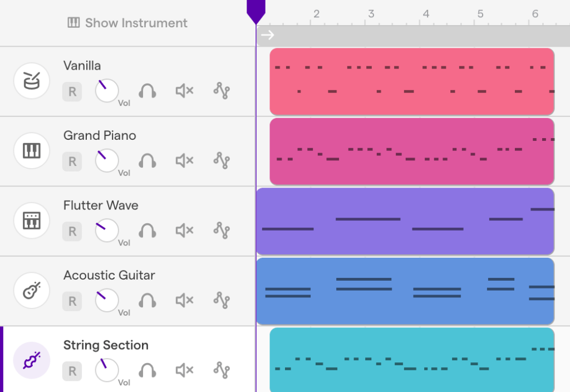Image resolution: width=570 pixels, height=392 pixels.
Task: Arm recording on the Grand Piano track
Action: [72, 161]
